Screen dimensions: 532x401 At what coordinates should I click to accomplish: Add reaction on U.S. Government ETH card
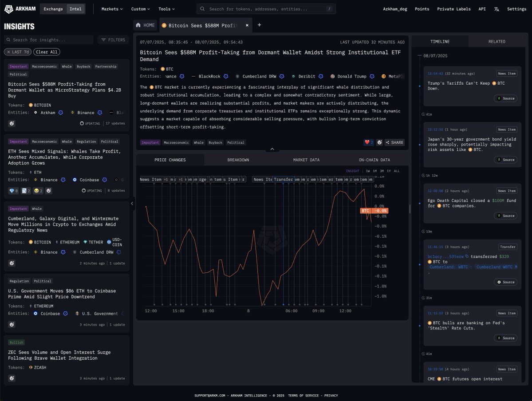(12, 325)
